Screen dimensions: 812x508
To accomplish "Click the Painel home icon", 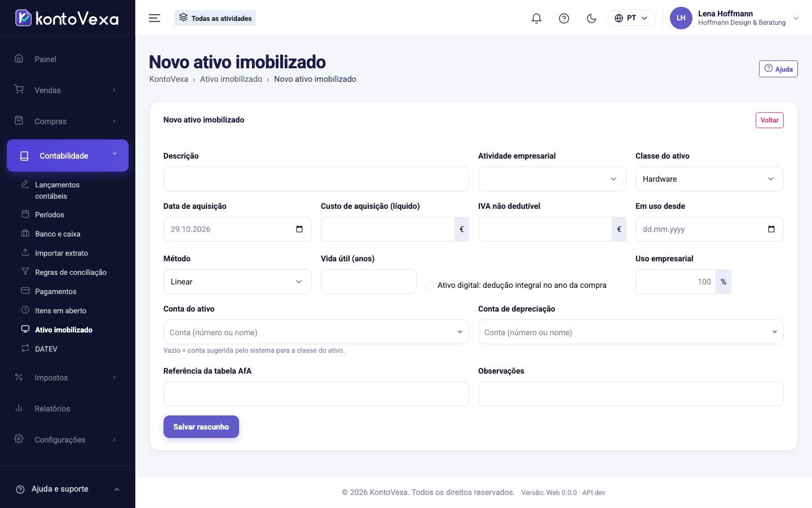I will pyautogui.click(x=19, y=58).
